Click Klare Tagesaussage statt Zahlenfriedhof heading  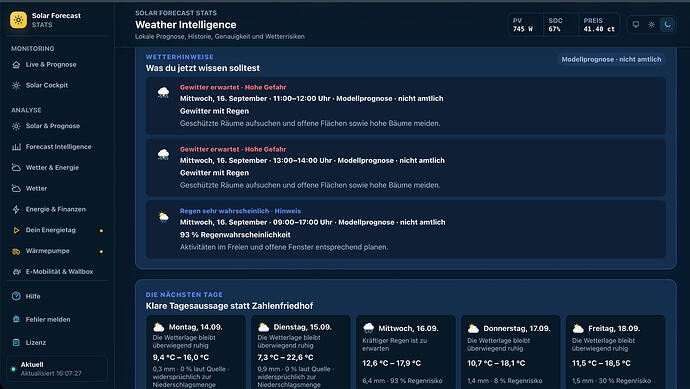(x=229, y=306)
